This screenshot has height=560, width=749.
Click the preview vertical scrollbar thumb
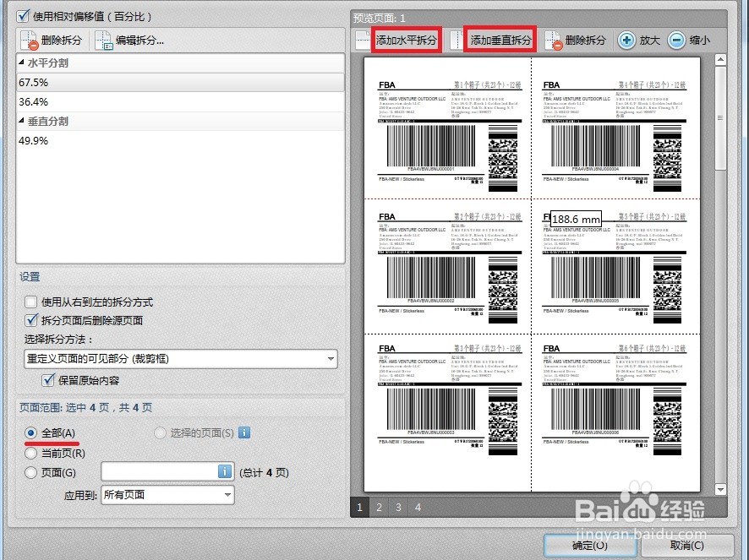[720, 118]
